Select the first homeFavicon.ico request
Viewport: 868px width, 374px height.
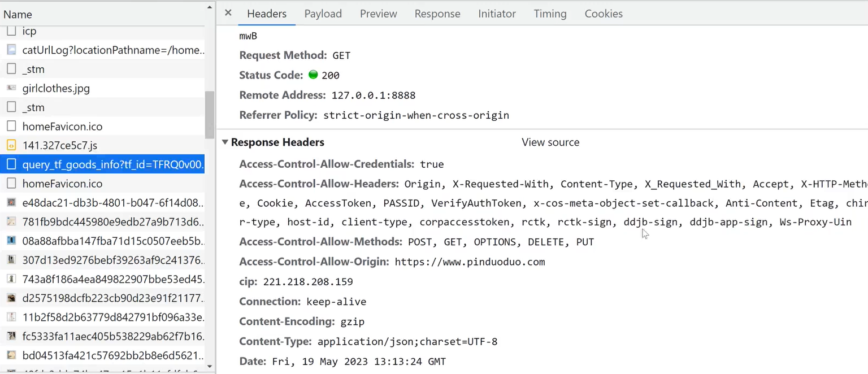pyautogui.click(x=62, y=127)
